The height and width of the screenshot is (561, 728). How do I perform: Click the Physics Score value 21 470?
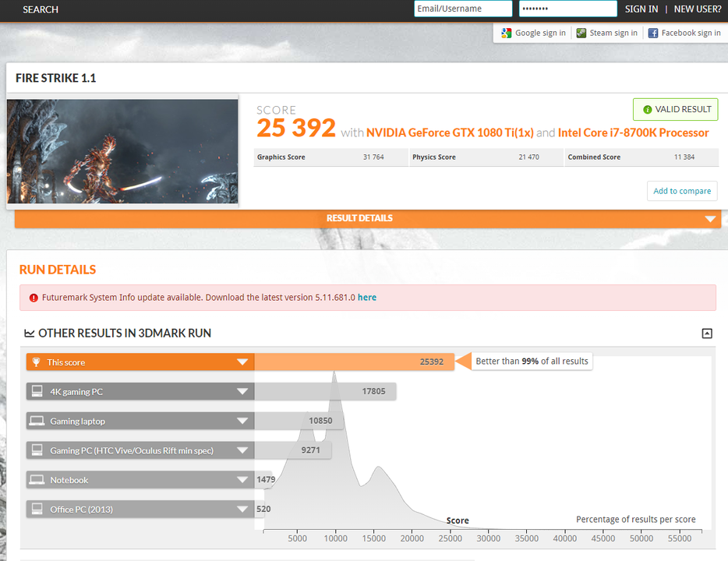click(x=528, y=157)
